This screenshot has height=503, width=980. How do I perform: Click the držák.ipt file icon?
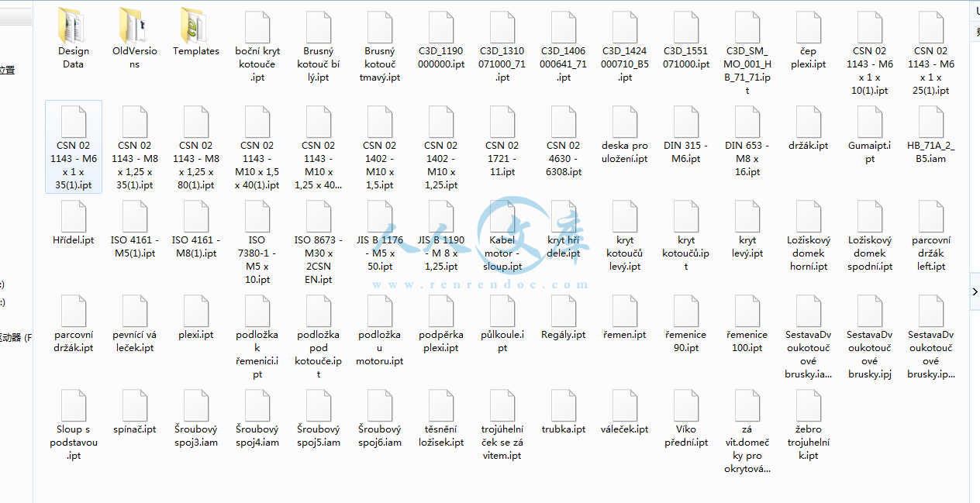pos(809,123)
